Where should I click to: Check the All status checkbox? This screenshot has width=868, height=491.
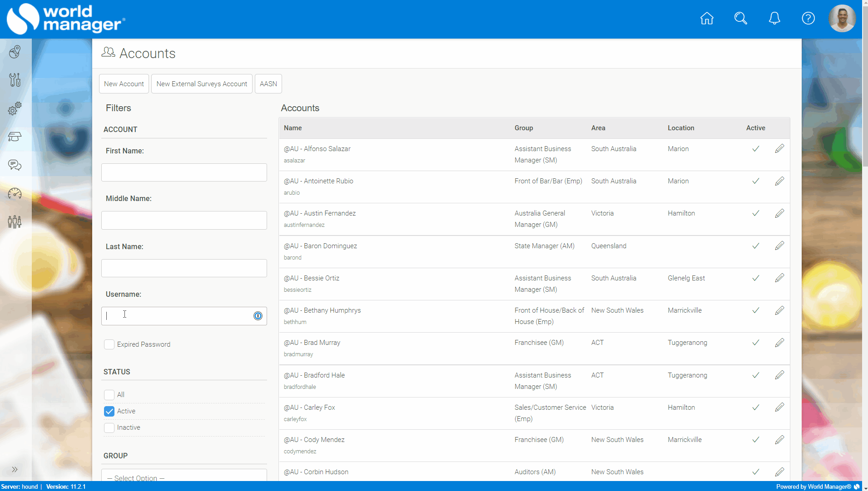click(x=109, y=395)
